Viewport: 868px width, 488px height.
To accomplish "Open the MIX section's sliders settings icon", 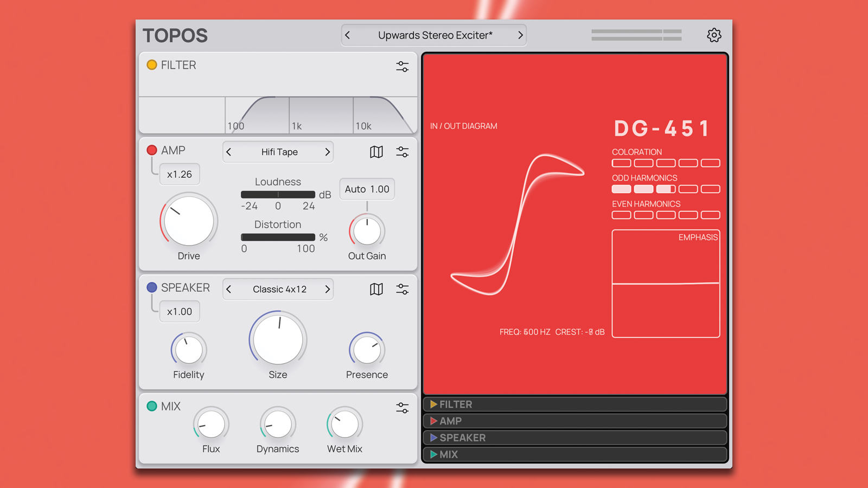I will 403,407.
